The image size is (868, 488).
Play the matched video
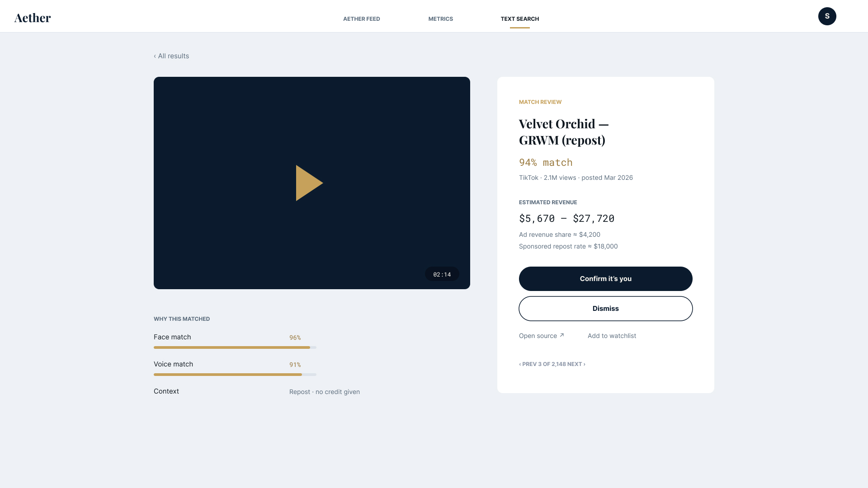pyautogui.click(x=310, y=183)
